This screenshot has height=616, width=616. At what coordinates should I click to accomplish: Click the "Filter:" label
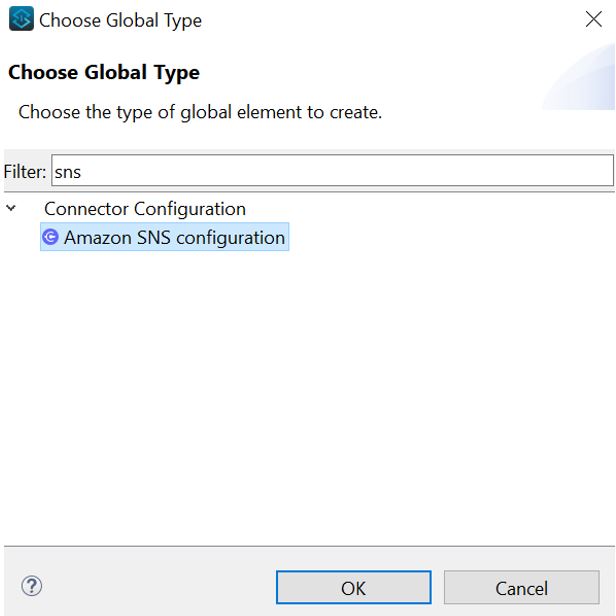[25, 171]
